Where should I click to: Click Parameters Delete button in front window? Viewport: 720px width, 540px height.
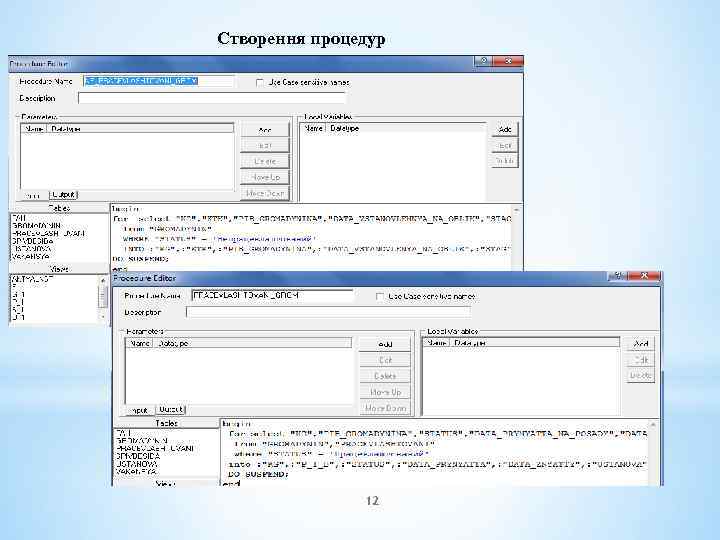coord(385,376)
